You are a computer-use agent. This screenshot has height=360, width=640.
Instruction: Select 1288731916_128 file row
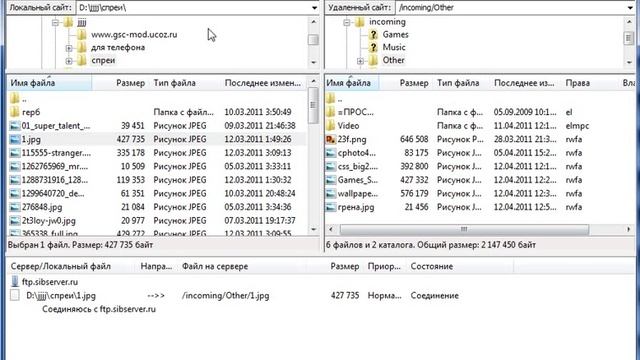coord(157,180)
